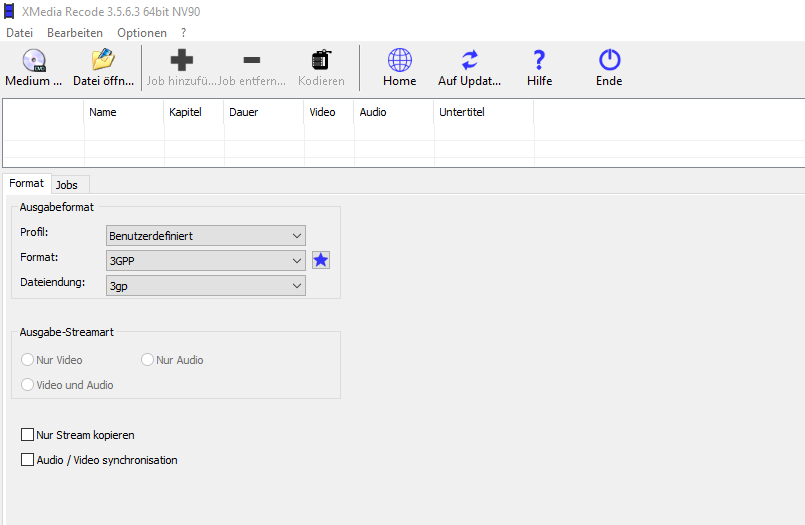Expand the Profil dropdown

[206, 236]
